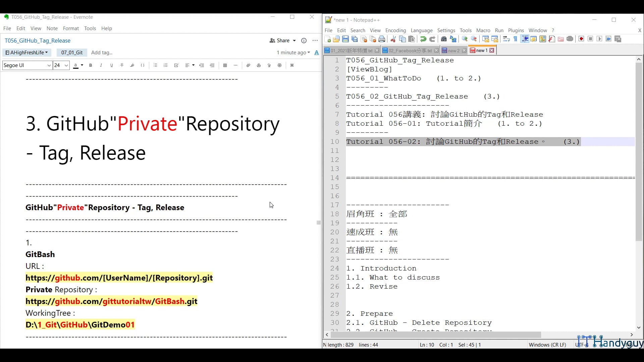Toggle bold formatting in Evernote
This screenshot has width=644, height=362.
pos(91,65)
